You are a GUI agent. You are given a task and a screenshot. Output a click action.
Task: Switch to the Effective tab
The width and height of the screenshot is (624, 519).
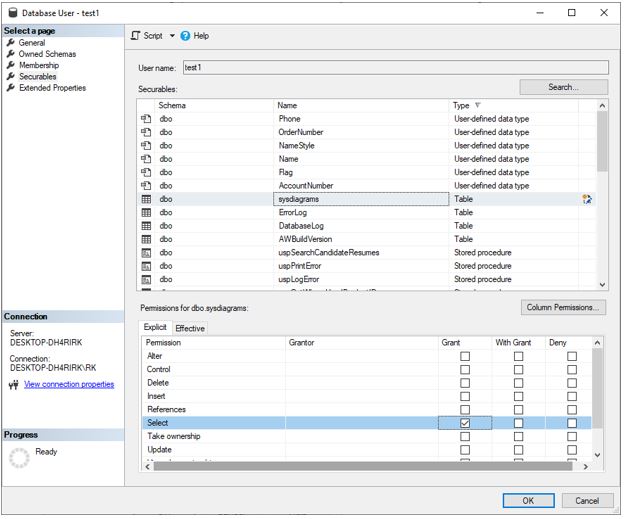click(x=190, y=328)
